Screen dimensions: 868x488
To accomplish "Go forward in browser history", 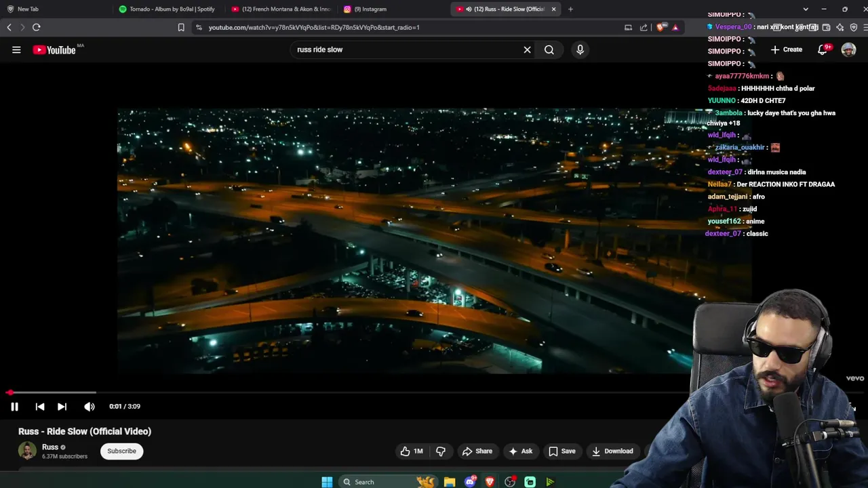I will 22,28.
